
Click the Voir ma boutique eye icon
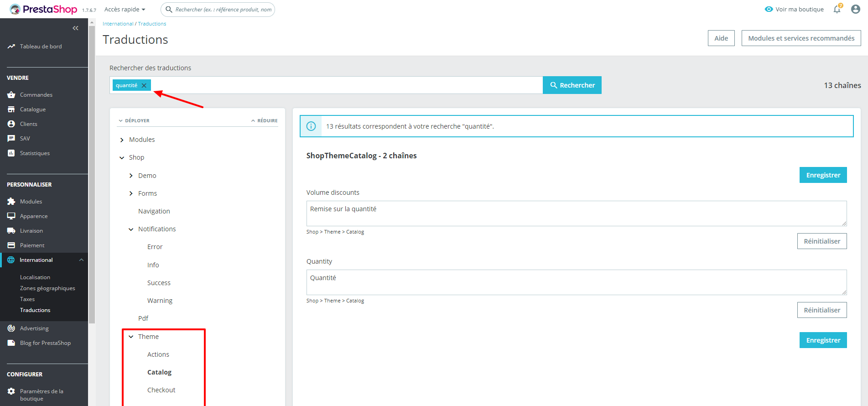click(x=769, y=9)
